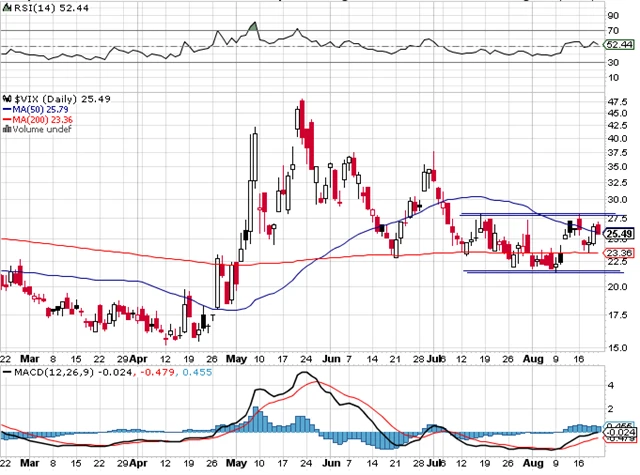Click May on the MACD panel date axis
Screen dimensions: 640x475
click(x=236, y=464)
